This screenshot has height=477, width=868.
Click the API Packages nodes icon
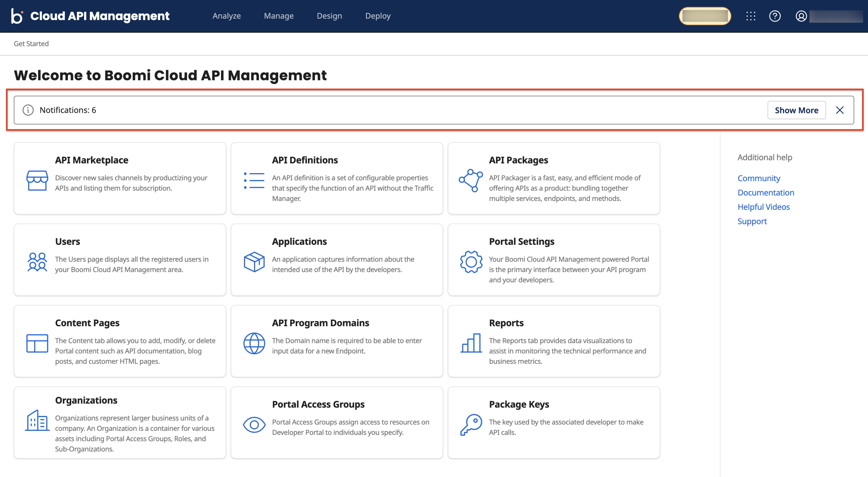[x=471, y=180]
